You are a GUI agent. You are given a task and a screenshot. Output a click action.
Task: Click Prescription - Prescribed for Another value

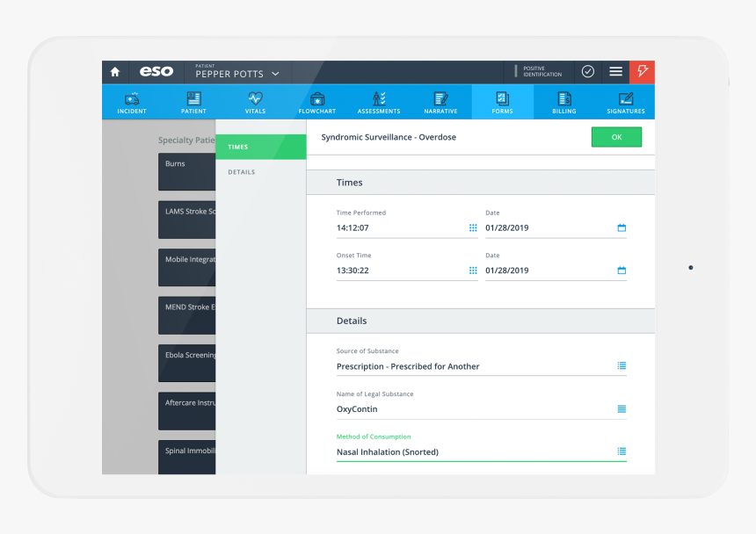pos(408,366)
